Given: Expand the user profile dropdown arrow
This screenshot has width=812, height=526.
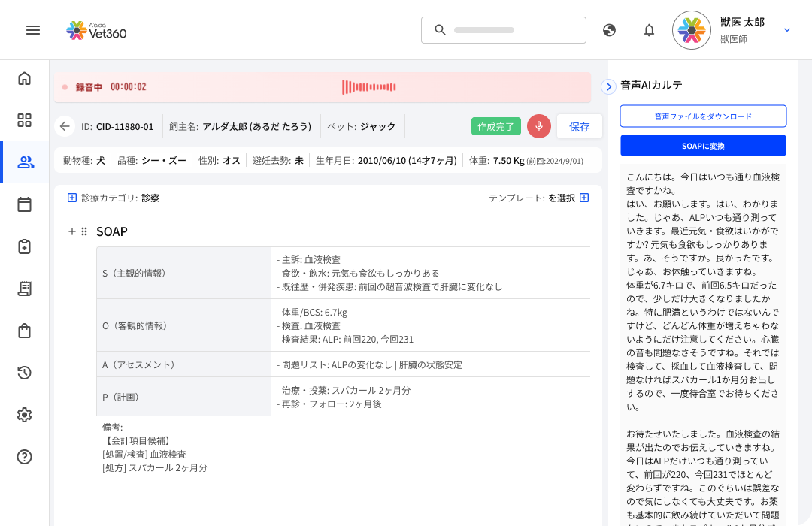Looking at the screenshot, I should click(x=787, y=30).
